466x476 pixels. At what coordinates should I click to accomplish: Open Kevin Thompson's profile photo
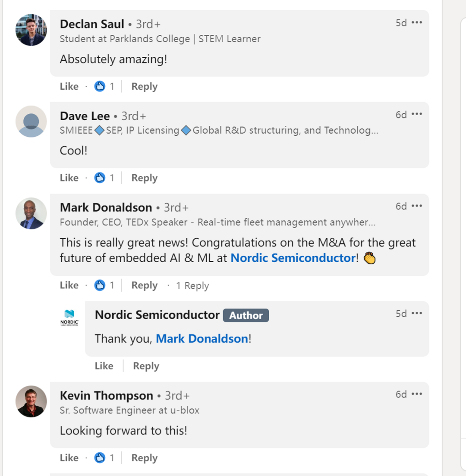31,401
